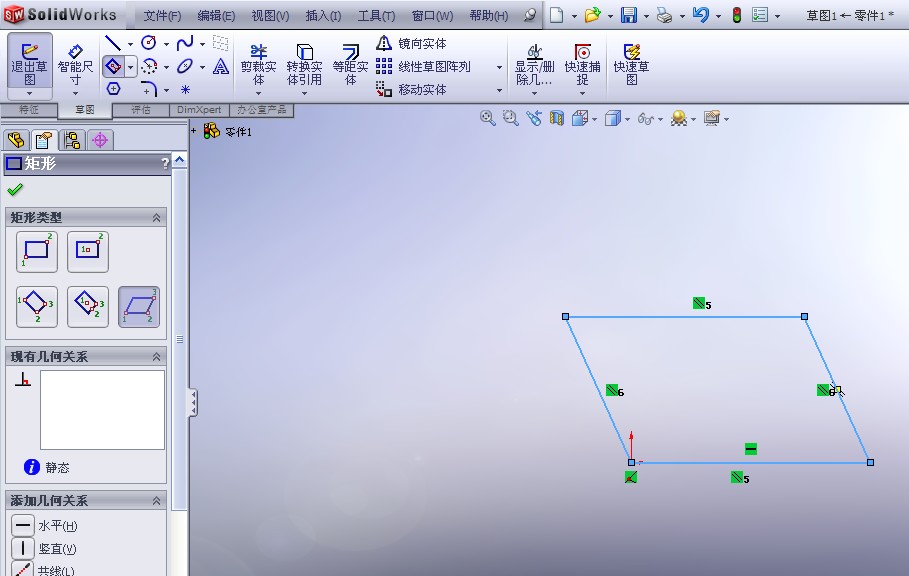Confirm rectangle with green checkmark
The height and width of the screenshot is (576, 909).
tap(16, 189)
